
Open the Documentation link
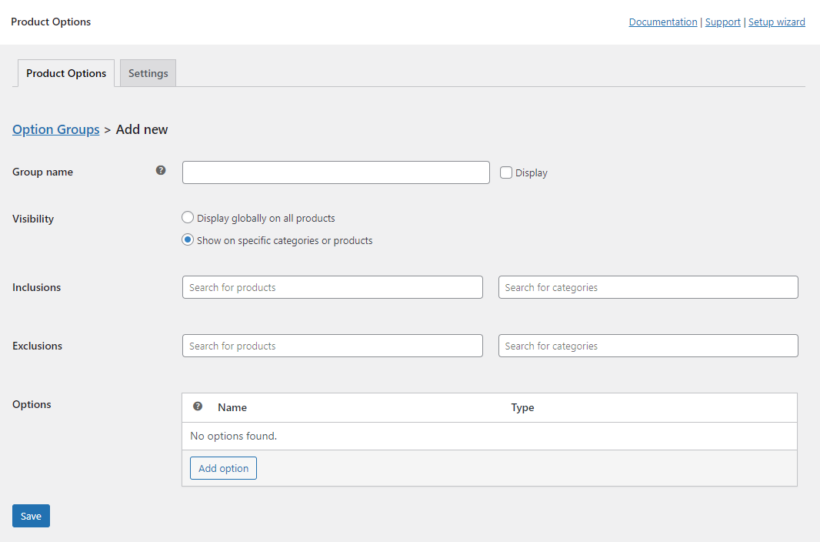pos(662,22)
